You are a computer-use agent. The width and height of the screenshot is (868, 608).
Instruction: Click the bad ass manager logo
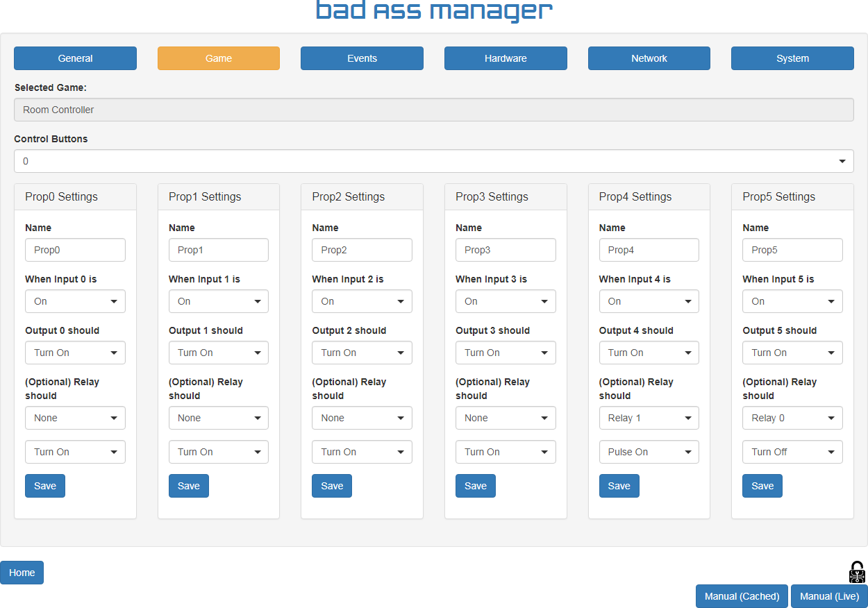(x=434, y=12)
